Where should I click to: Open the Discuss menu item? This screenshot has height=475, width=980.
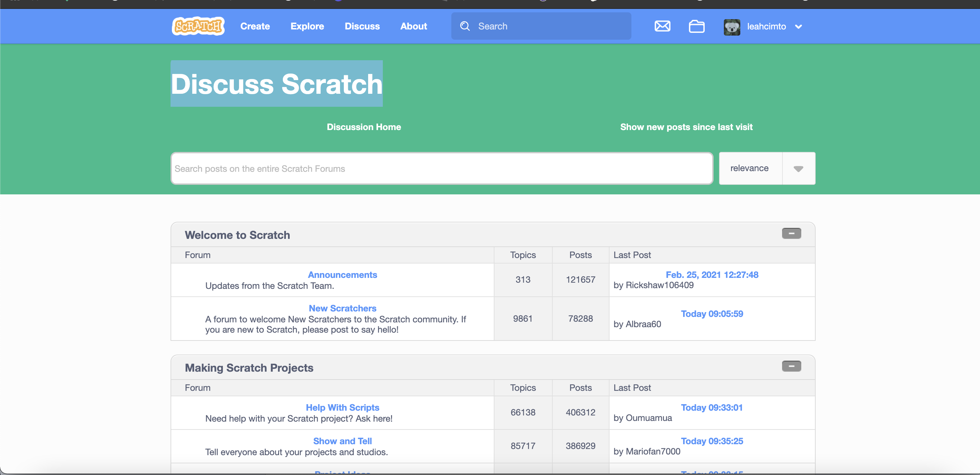pyautogui.click(x=362, y=26)
